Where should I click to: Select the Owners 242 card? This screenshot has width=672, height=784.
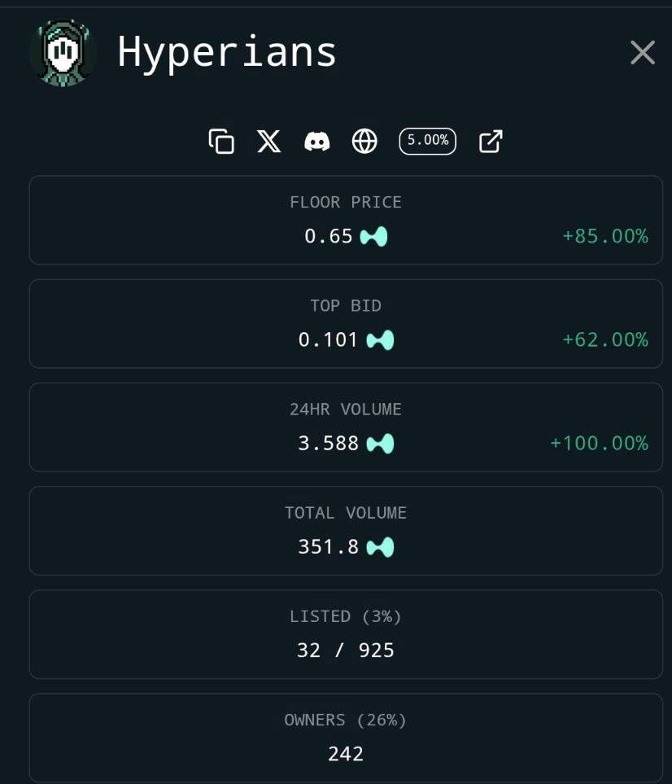[346, 738]
